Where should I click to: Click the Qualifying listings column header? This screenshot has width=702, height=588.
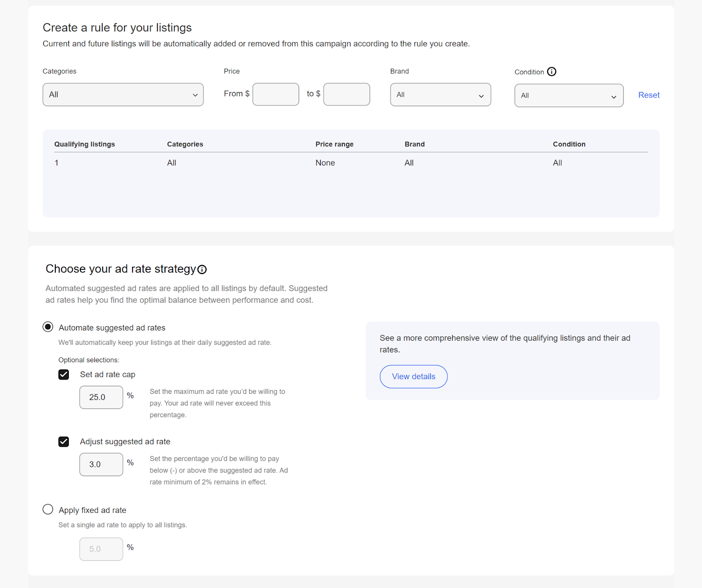(x=84, y=144)
